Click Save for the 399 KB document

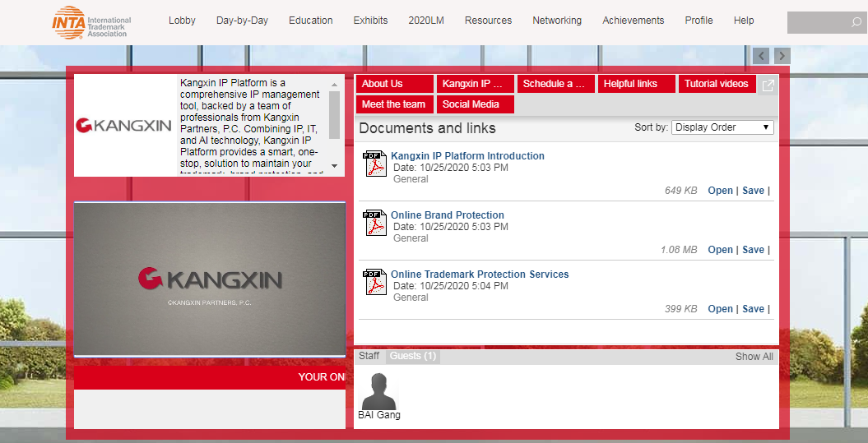[753, 309]
